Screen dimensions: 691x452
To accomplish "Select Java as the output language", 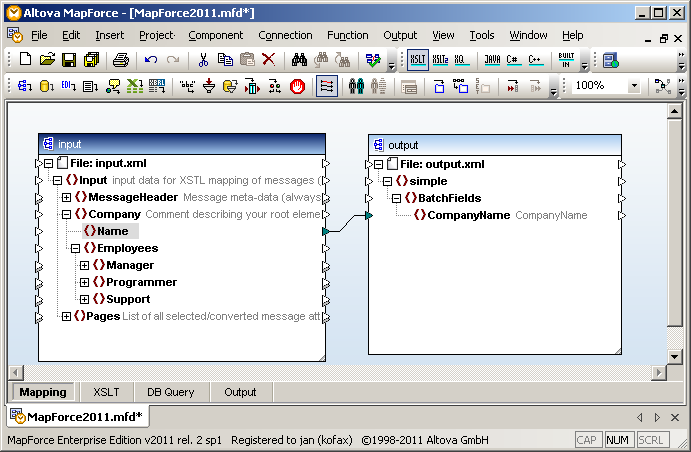I will click(x=492, y=60).
